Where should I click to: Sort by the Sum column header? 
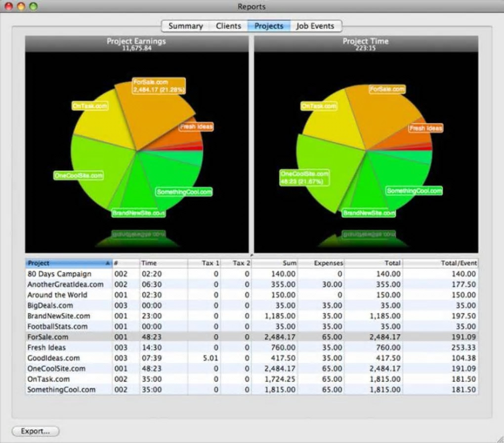tap(275, 263)
